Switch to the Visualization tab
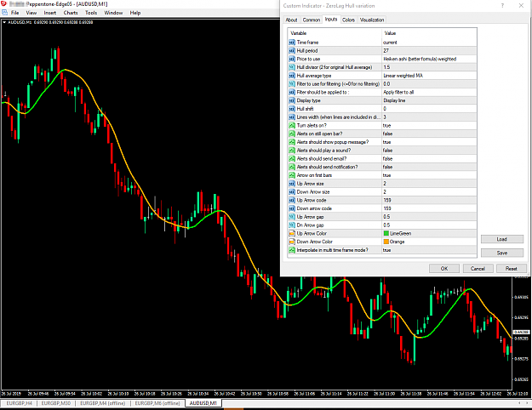 point(372,20)
